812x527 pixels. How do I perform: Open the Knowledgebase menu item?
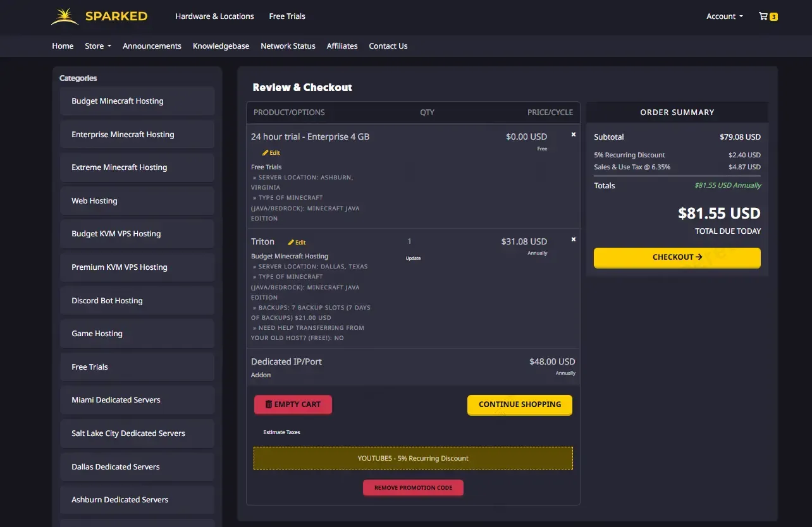(221, 46)
